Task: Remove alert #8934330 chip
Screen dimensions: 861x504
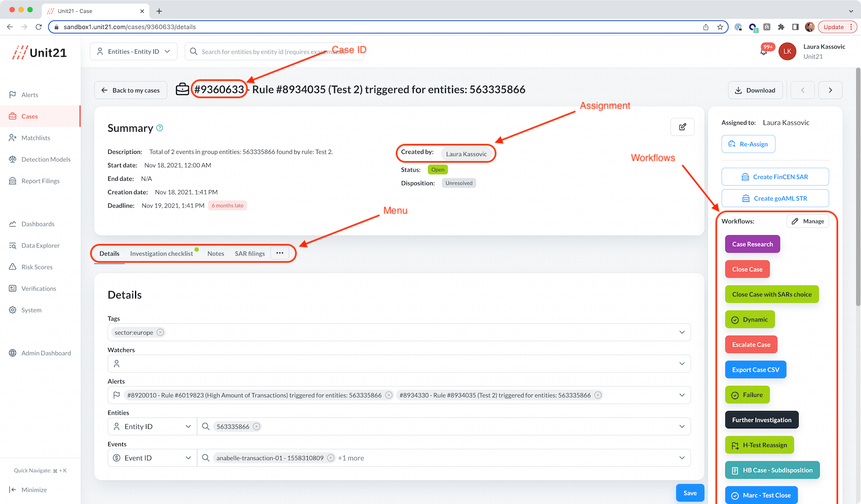Action: tap(598, 395)
